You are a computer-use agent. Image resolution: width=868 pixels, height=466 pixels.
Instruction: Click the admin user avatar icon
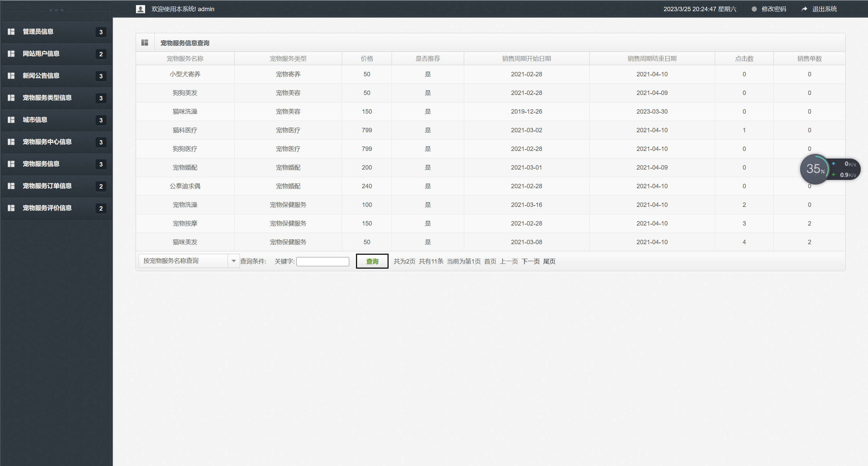pyautogui.click(x=140, y=9)
